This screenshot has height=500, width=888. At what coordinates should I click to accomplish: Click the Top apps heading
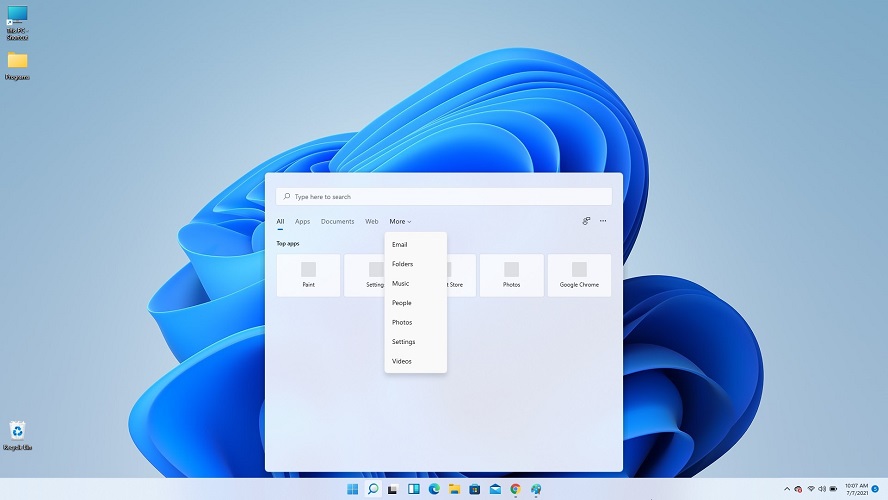click(x=288, y=243)
